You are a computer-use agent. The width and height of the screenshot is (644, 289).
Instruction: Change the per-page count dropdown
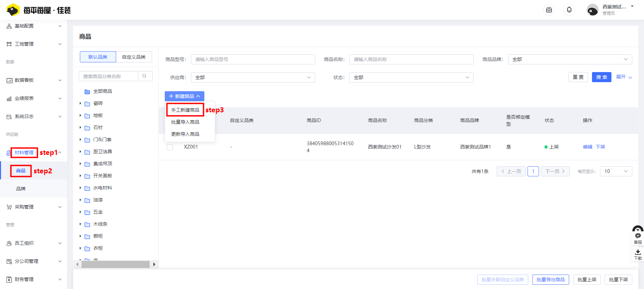click(x=616, y=171)
